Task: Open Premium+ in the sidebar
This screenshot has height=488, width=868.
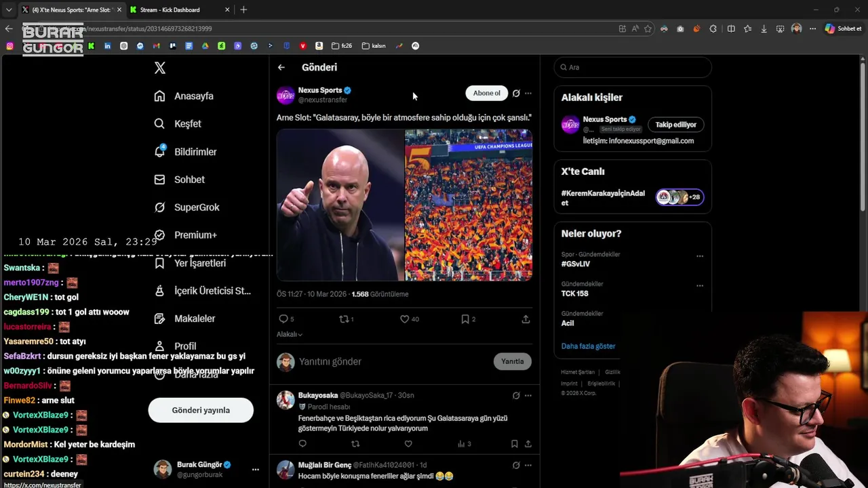Action: click(185, 235)
